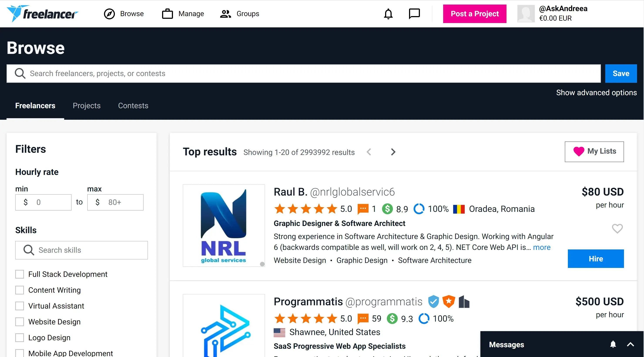The image size is (644, 357).
Task: Click the magnifier icon in Search skills
Action: 29,250
